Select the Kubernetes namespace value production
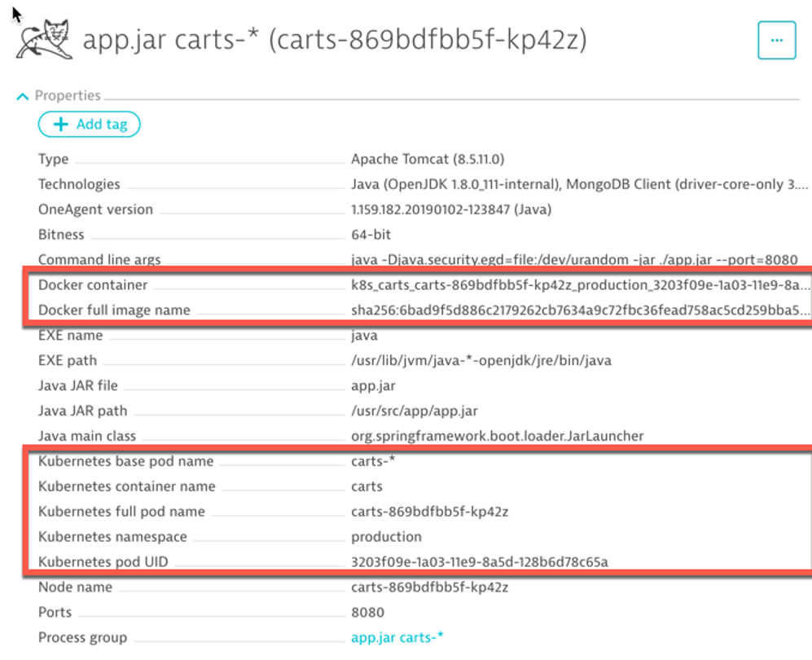The height and width of the screenshot is (660, 812). click(x=386, y=537)
